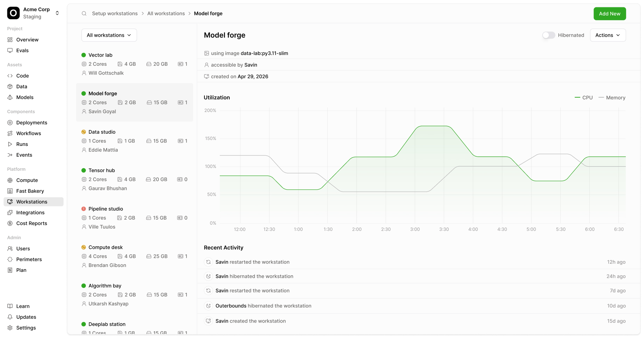Click the Runs play icon
The image size is (644, 338).
click(10, 144)
